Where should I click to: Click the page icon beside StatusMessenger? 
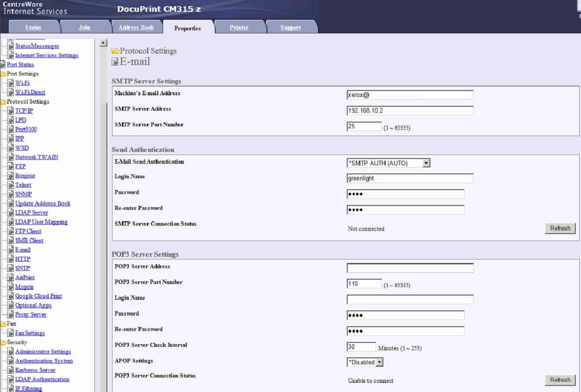[11, 46]
